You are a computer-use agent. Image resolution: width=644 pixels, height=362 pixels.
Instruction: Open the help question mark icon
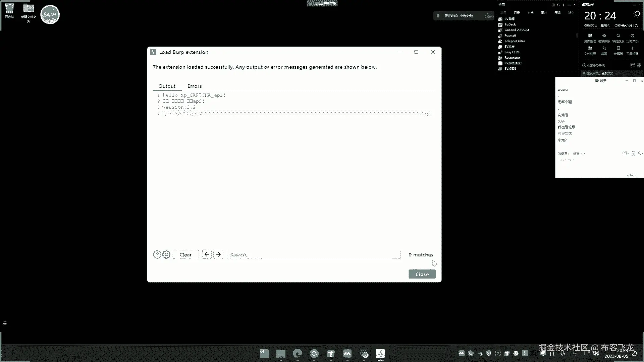click(157, 255)
